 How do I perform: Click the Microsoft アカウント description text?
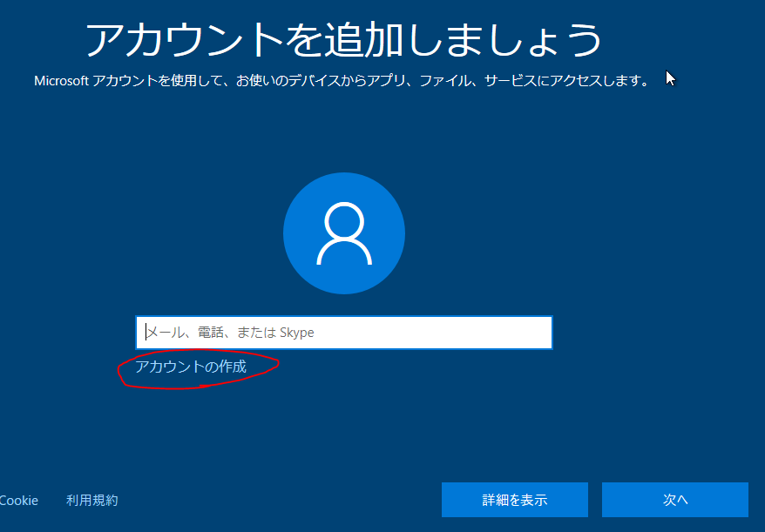pyautogui.click(x=342, y=81)
